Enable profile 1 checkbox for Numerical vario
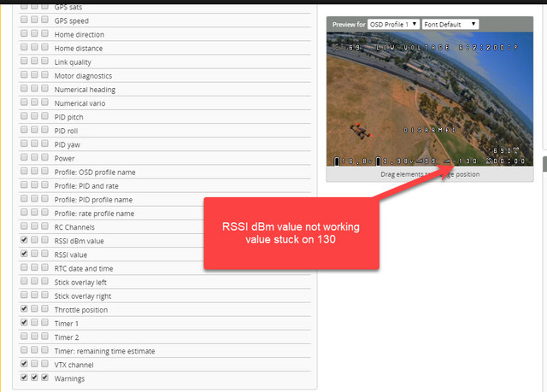The width and height of the screenshot is (547, 392). (x=24, y=102)
